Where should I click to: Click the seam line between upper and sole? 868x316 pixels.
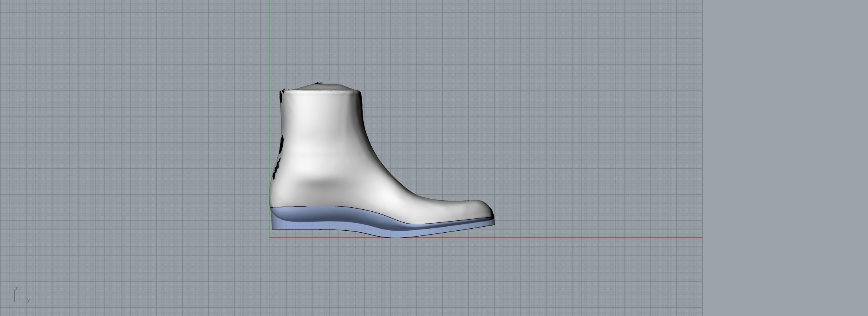[x=355, y=209]
